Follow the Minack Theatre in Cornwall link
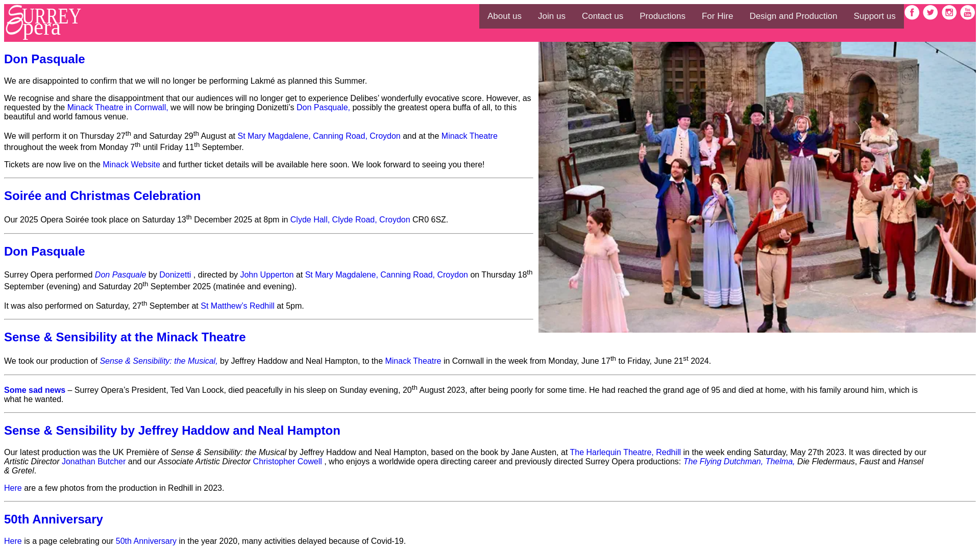980x551 pixels. pos(116,108)
